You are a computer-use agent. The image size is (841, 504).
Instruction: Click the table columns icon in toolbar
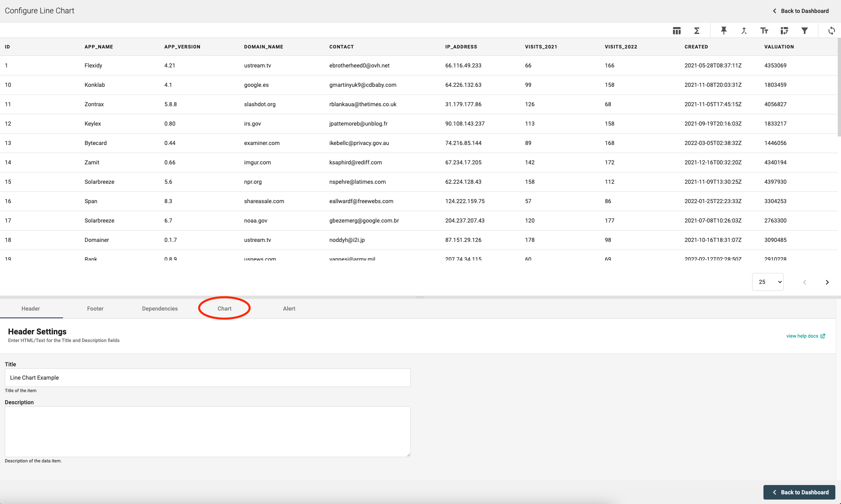pyautogui.click(x=677, y=31)
